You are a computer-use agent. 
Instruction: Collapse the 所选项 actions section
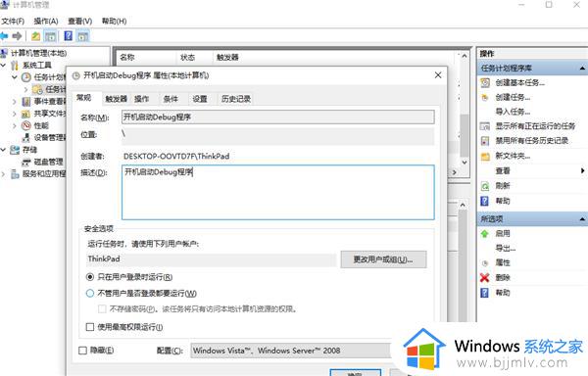[582, 219]
